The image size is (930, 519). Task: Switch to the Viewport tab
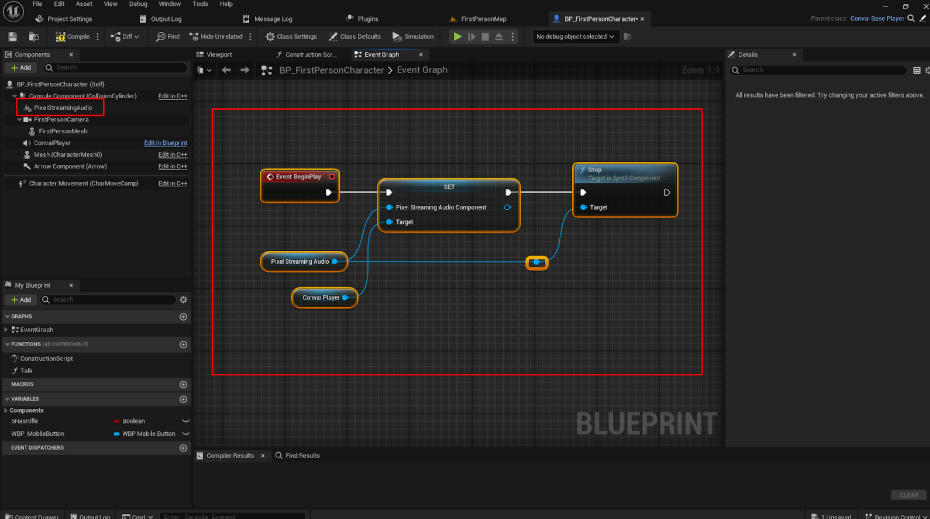[218, 54]
